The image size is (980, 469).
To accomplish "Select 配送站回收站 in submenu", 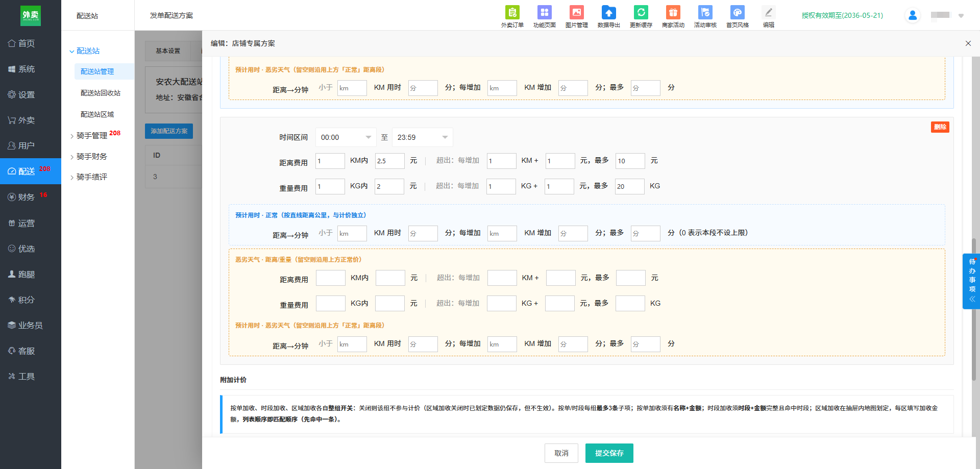I will (101, 93).
